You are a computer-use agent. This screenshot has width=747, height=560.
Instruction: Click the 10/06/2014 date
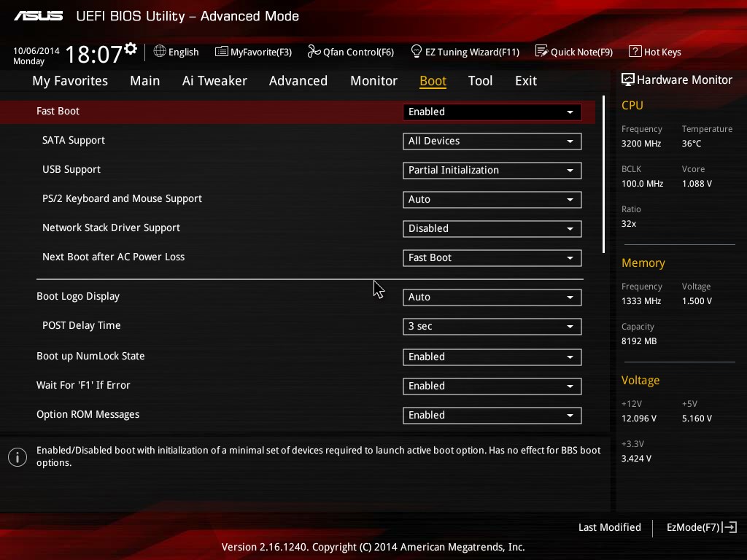click(x=36, y=50)
